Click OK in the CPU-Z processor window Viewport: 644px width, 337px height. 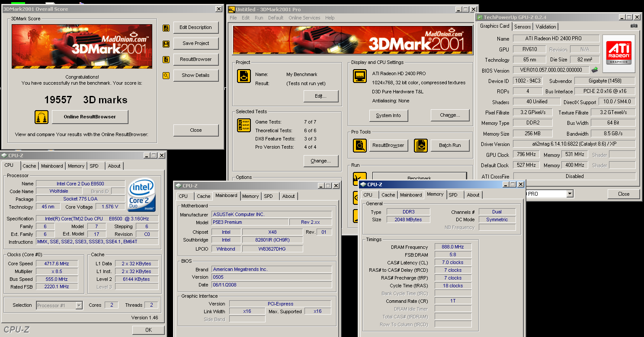[148, 330]
